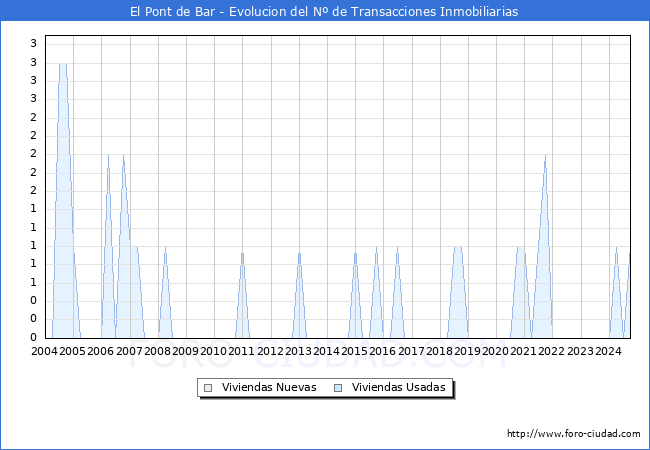Image resolution: width=650 pixels, height=450 pixels.
Task: Click the 2007 x-axis label
Action: (129, 351)
